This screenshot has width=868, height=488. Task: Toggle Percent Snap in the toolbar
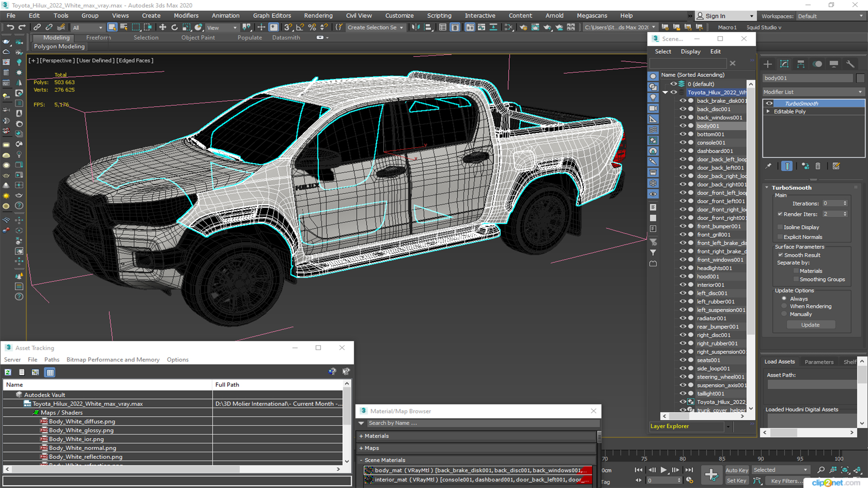point(312,27)
